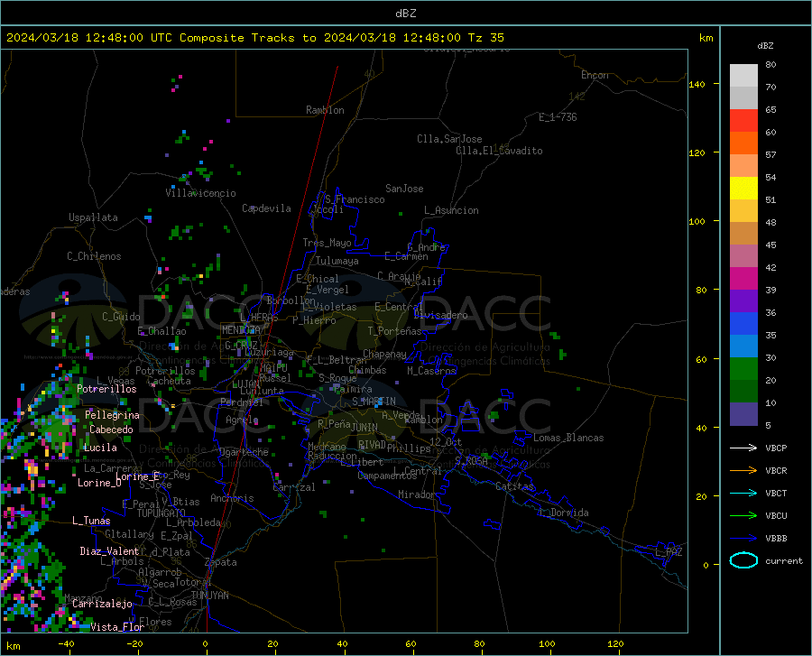Image resolution: width=812 pixels, height=656 pixels.
Task: Click the Clla.SanJose map label
Action: [449, 139]
